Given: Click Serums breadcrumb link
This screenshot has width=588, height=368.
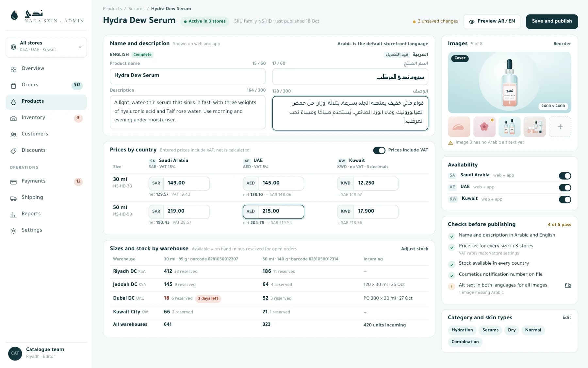Looking at the screenshot, I should (136, 9).
